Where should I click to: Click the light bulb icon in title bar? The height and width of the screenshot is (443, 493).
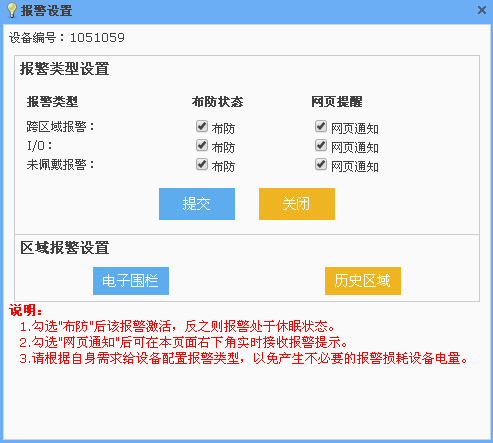point(12,10)
